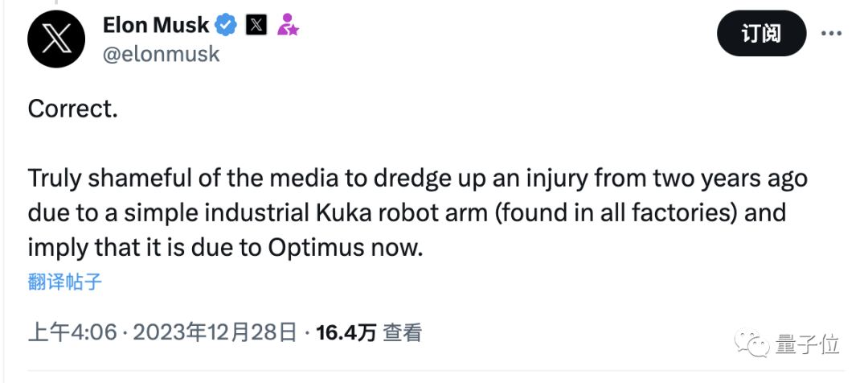This screenshot has height=383, width=868.
Task: Click the purple subscriber badge icon
Action: [x=287, y=26]
